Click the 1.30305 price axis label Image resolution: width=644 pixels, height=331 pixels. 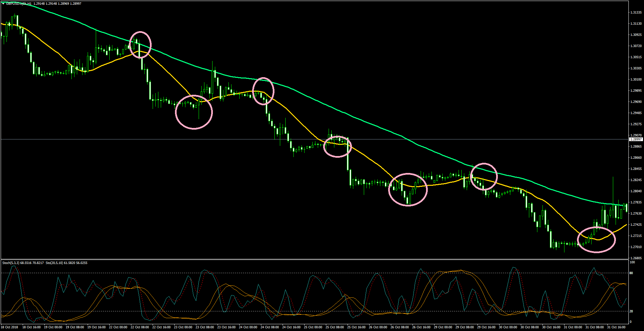[x=636, y=68]
